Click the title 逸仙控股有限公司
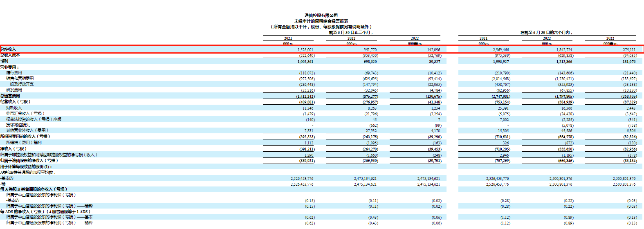The width and height of the screenshot is (644, 229). click(321, 15)
